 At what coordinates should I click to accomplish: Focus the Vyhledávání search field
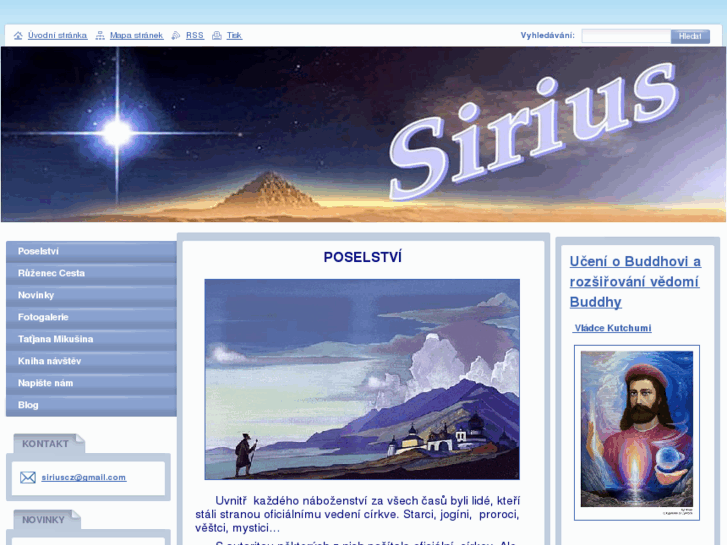626,36
